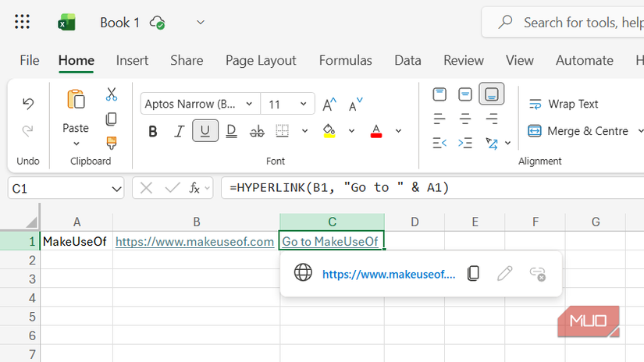644x362 pixels.
Task: Open the font name dropdown
Action: [x=249, y=104]
